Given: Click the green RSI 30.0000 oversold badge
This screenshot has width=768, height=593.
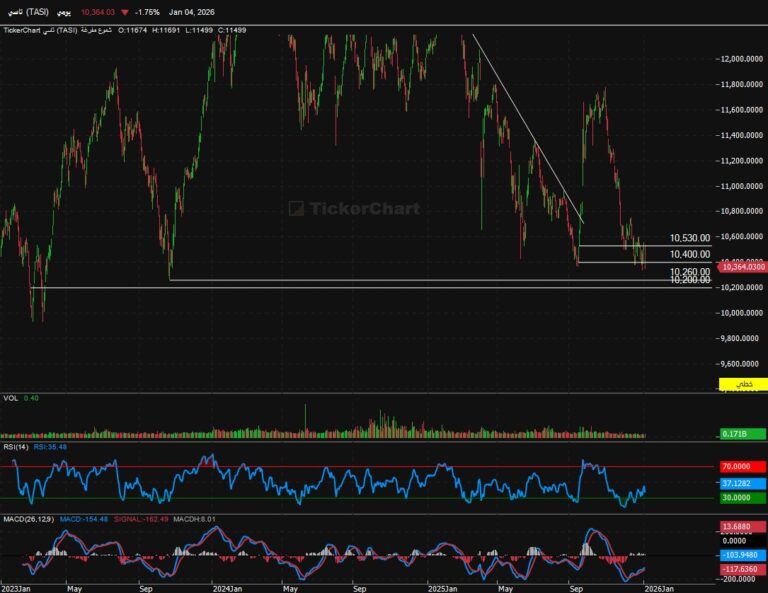Looking at the screenshot, I should pyautogui.click(x=742, y=498).
